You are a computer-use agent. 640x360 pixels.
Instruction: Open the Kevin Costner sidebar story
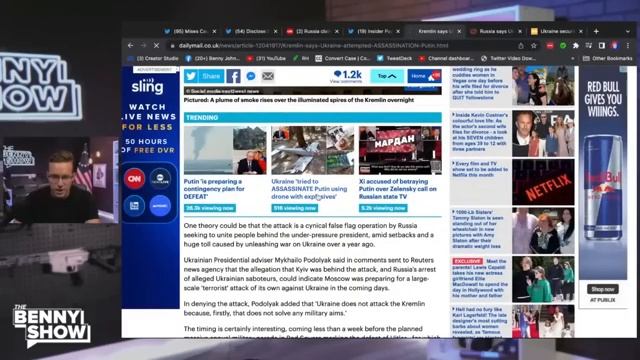coord(480,132)
